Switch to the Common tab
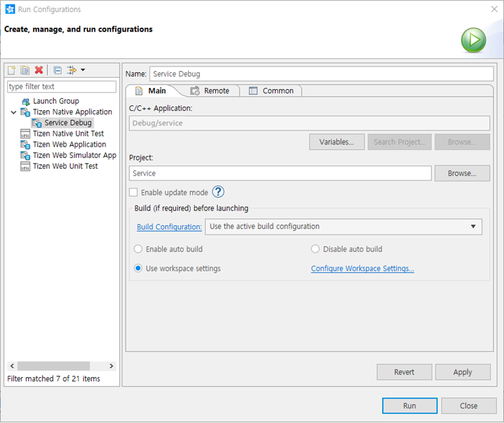Screen dimensions: 504x423 (271, 91)
